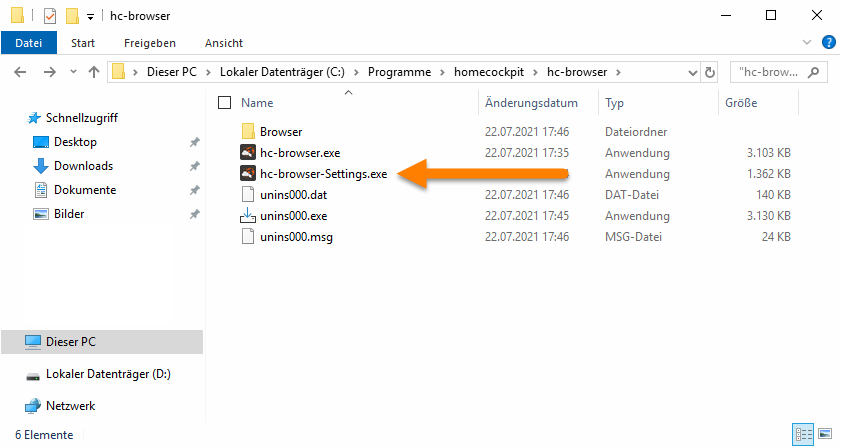Select the hc-browser.exe file icon

tap(249, 152)
